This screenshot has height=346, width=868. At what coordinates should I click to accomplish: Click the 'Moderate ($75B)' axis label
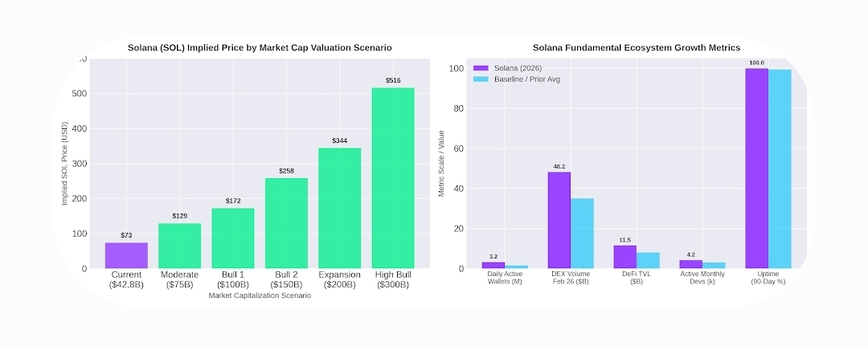[180, 279]
